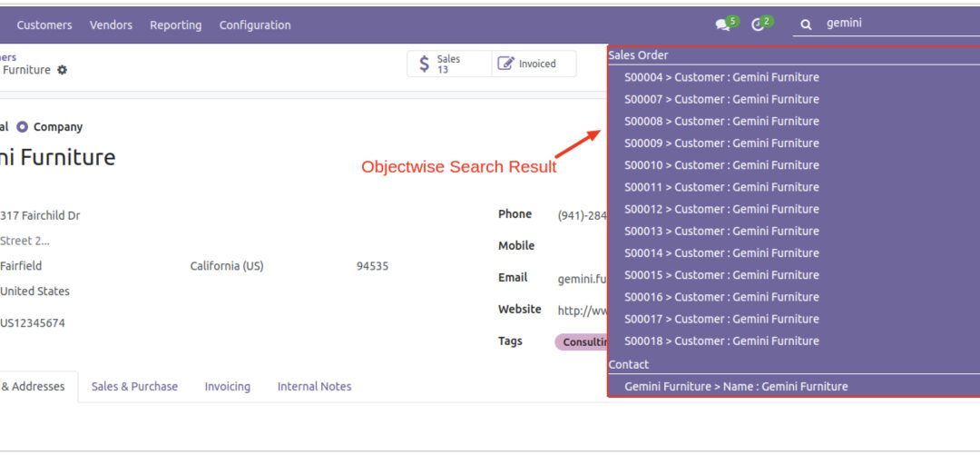The image size is (980, 455).
Task: Open search result S00004 Gemini Furniture
Action: [721, 77]
